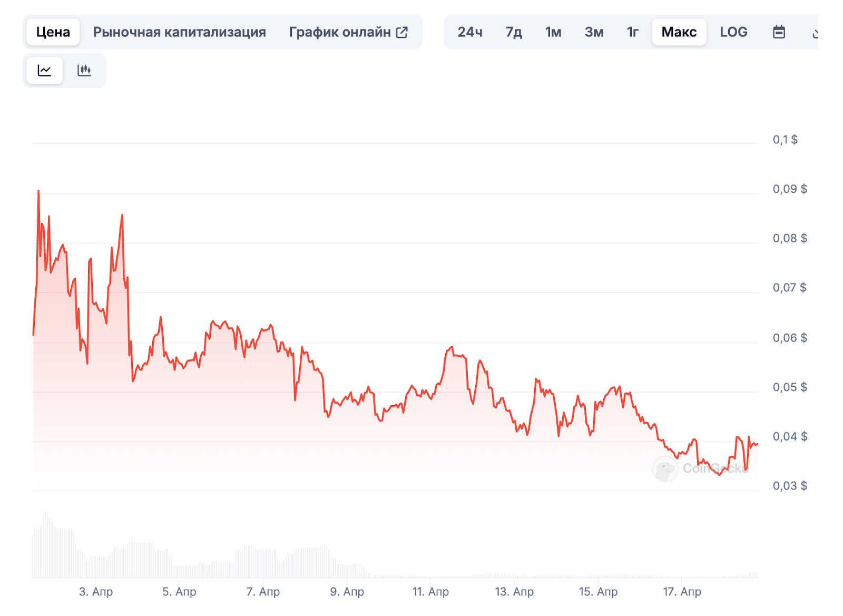Click the 0,03 $ axis label
This screenshot has width=843, height=616.
[790, 486]
